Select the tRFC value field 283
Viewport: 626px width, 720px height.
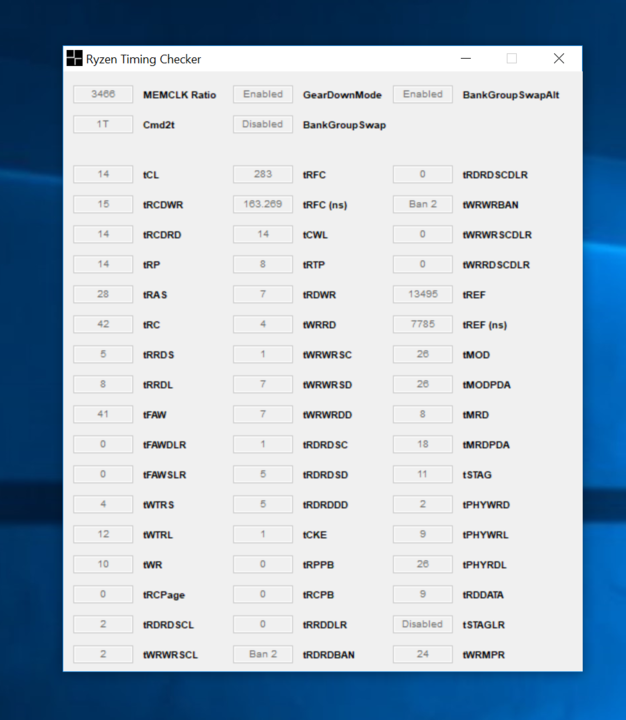tap(263, 174)
